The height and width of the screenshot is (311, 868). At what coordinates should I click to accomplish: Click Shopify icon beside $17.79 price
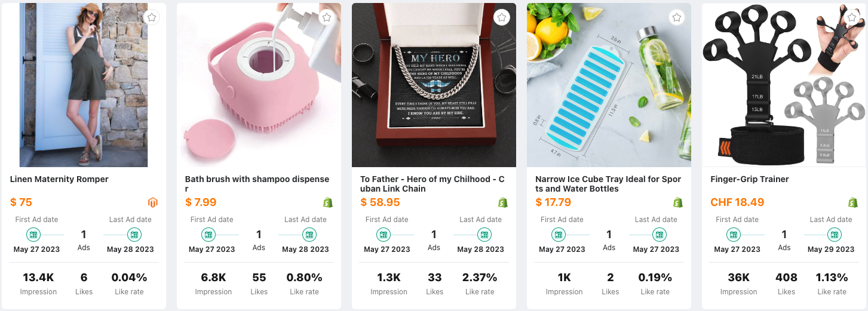[678, 202]
